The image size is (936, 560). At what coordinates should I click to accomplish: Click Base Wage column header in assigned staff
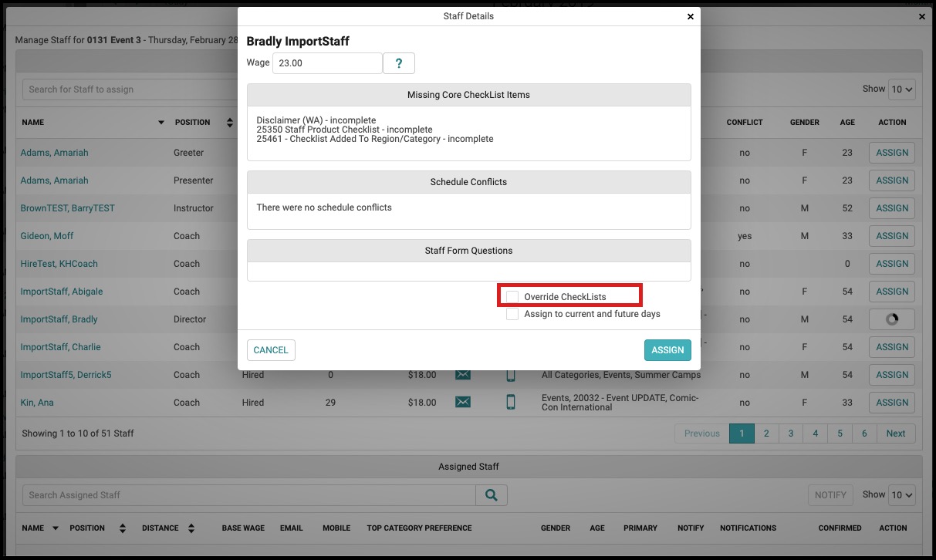tap(243, 528)
